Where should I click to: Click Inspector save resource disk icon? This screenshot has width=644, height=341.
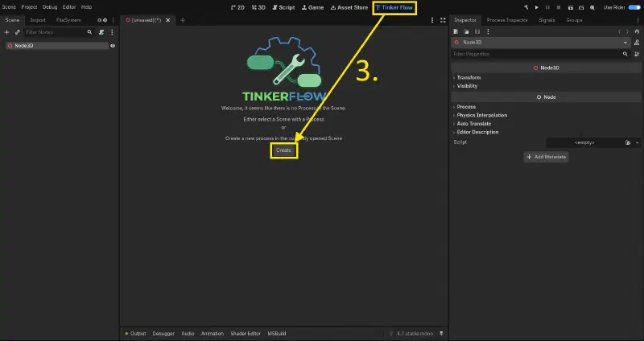477,31
